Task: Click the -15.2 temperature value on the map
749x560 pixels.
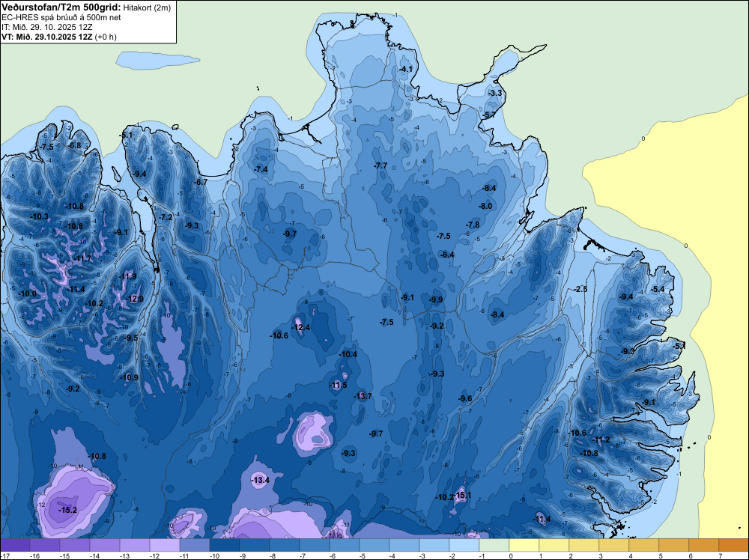Action: click(x=67, y=510)
